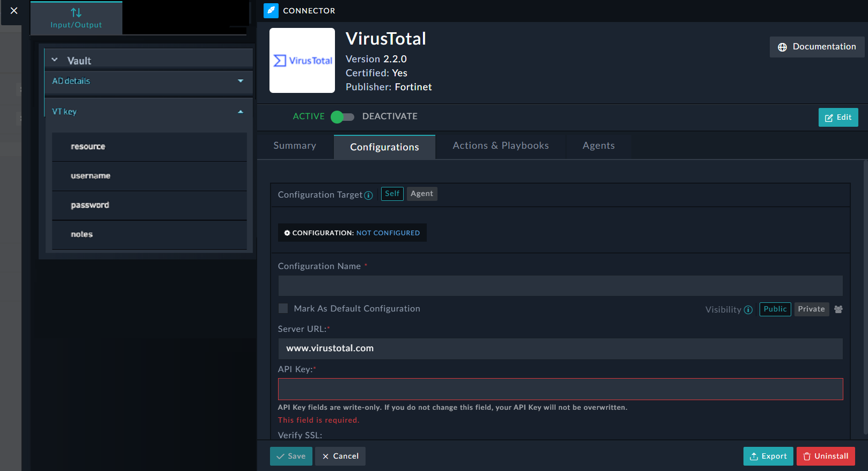
Task: Open the Actions & Playbooks tab
Action: (x=501, y=146)
